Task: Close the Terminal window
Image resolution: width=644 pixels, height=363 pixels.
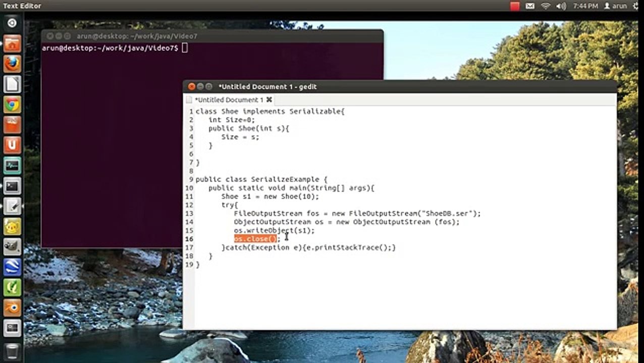Action: click(x=49, y=36)
